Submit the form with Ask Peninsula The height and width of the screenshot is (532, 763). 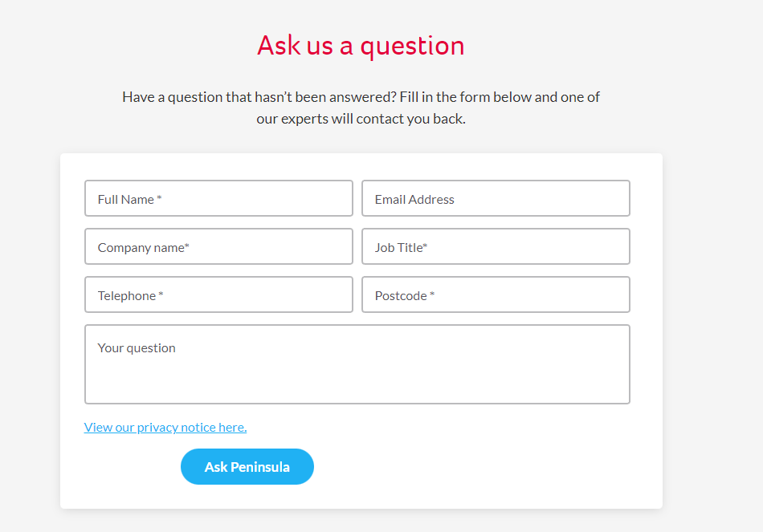pyautogui.click(x=247, y=467)
